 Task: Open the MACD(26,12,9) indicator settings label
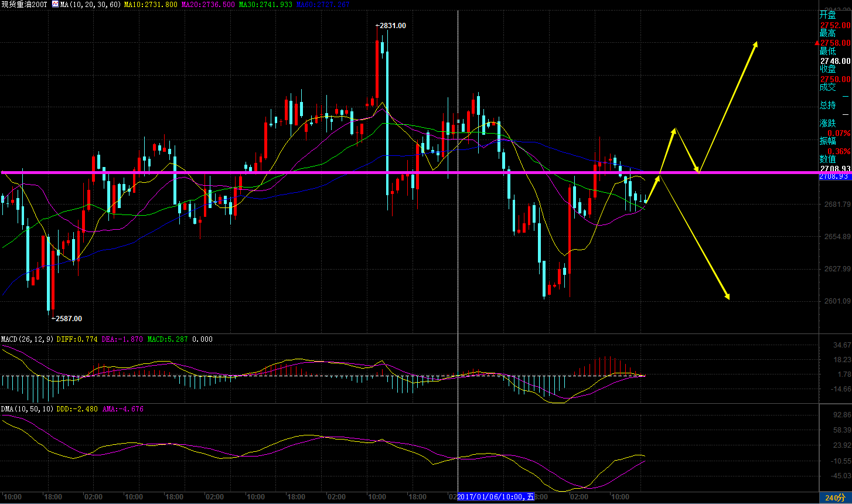pos(26,339)
